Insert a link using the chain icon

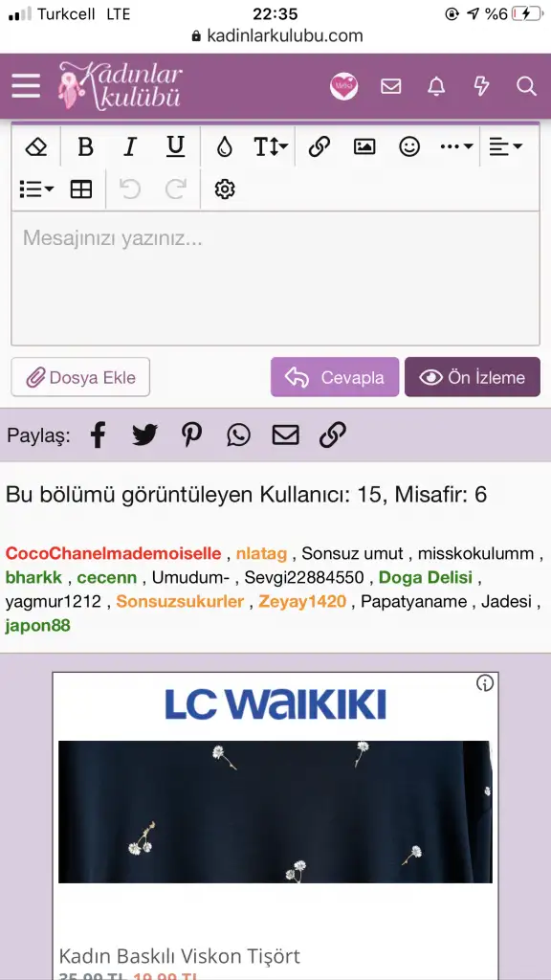320,146
